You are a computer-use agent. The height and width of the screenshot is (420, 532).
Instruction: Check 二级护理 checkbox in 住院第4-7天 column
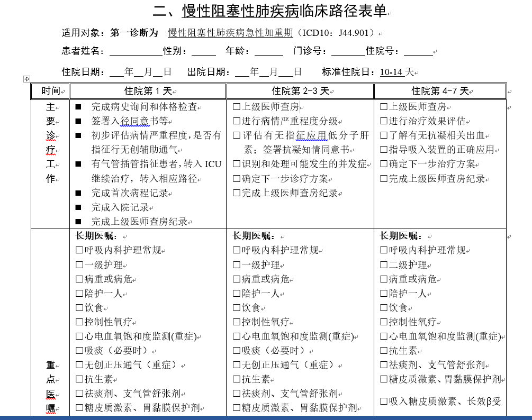pos(384,264)
